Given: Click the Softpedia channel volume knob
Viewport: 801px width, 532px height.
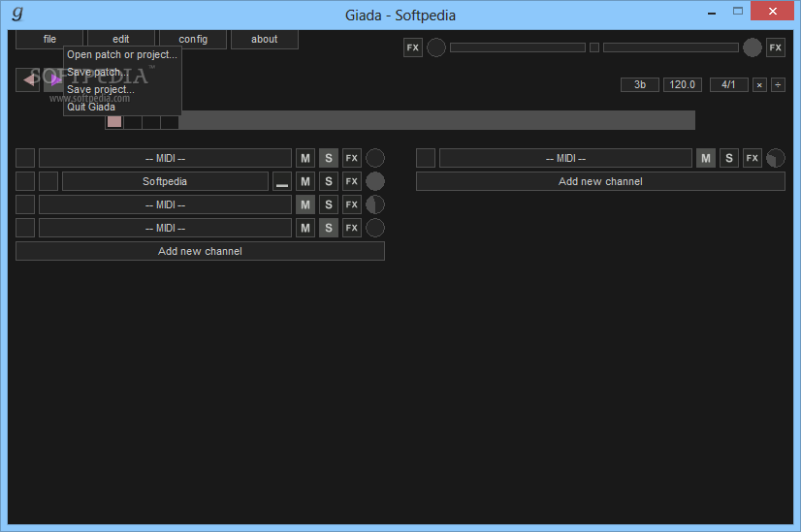Looking at the screenshot, I should pyautogui.click(x=375, y=181).
